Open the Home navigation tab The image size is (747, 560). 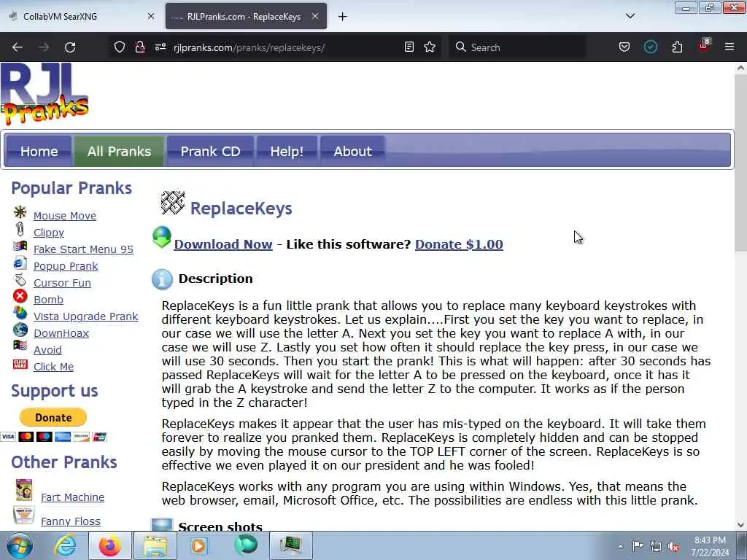[x=39, y=152]
